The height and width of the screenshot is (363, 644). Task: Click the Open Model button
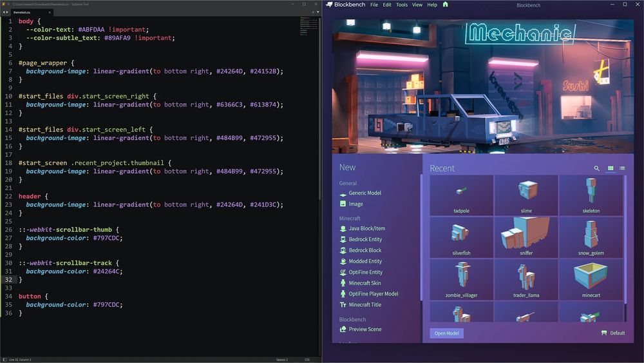[446, 333]
